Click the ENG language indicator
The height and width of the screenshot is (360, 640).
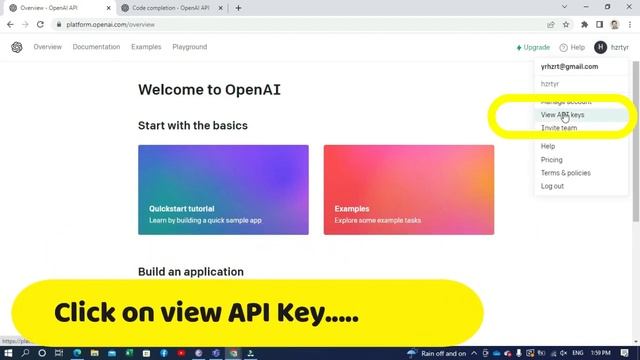click(x=578, y=353)
